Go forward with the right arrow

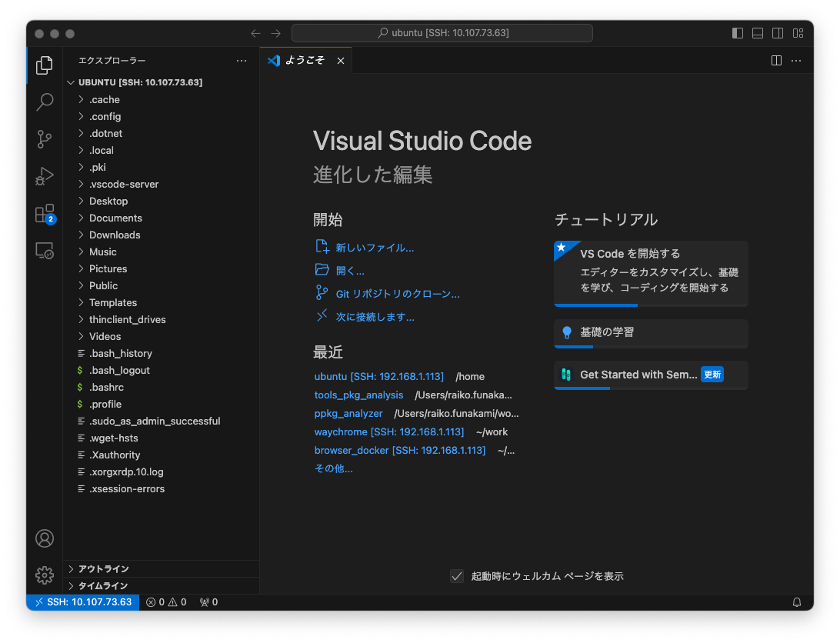[x=276, y=33]
